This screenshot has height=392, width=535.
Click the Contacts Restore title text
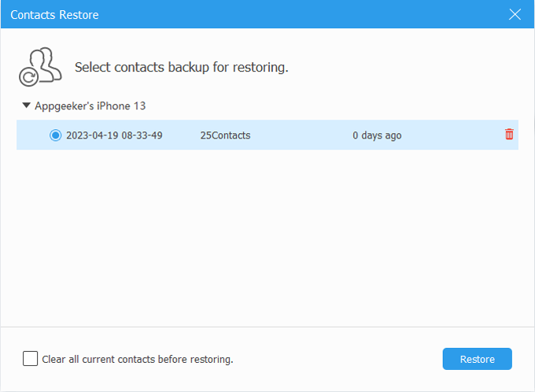click(x=54, y=15)
